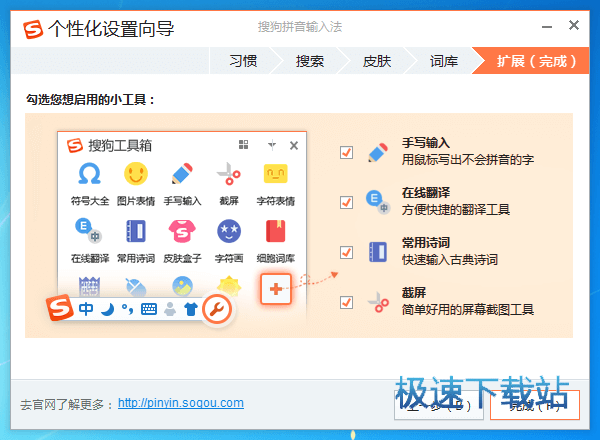Click the 截屏 scissors icon in toolbox
Screen dimensions: 600x440
(x=229, y=174)
